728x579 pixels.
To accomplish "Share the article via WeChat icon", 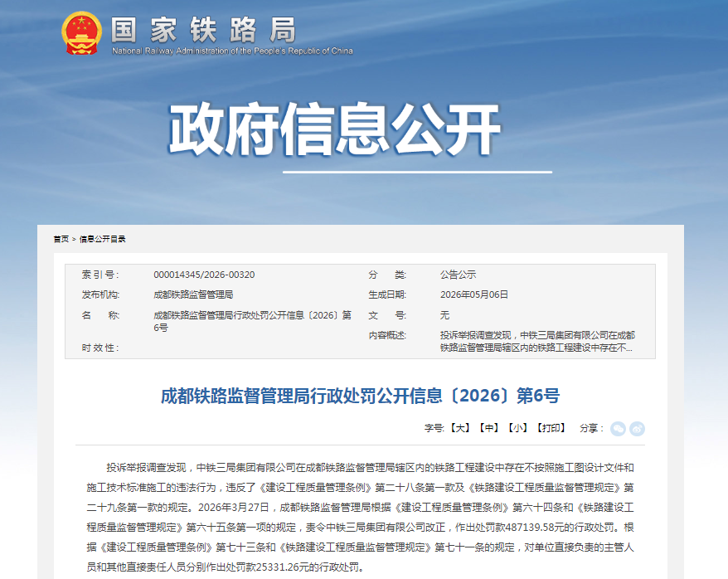I will tap(618, 429).
